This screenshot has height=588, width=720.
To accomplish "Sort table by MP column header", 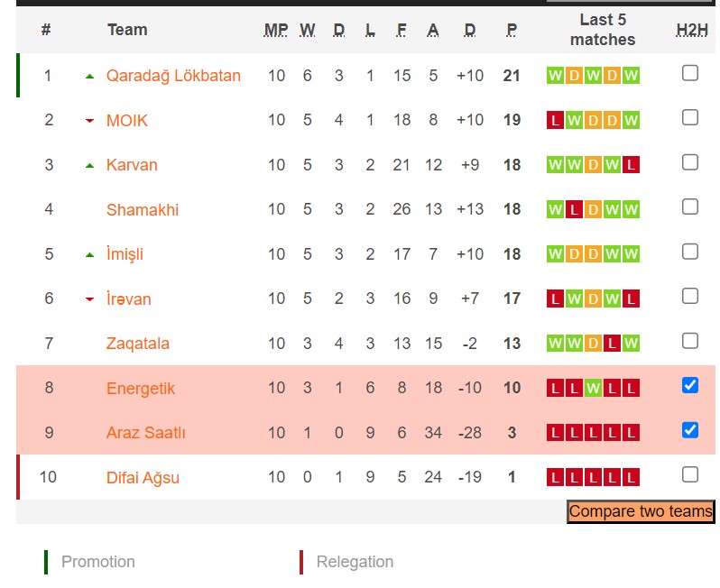I will [x=276, y=30].
